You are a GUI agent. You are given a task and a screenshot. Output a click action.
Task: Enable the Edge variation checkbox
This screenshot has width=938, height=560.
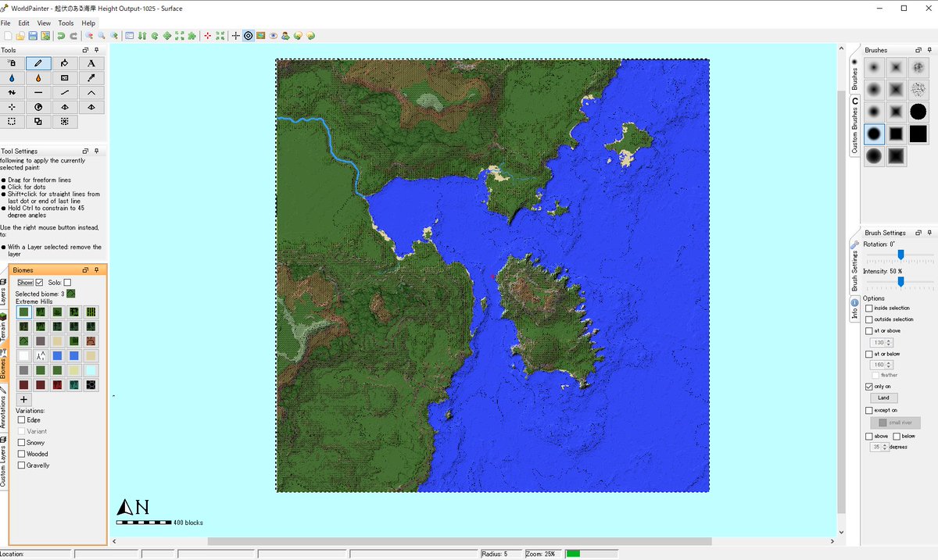[x=21, y=419]
